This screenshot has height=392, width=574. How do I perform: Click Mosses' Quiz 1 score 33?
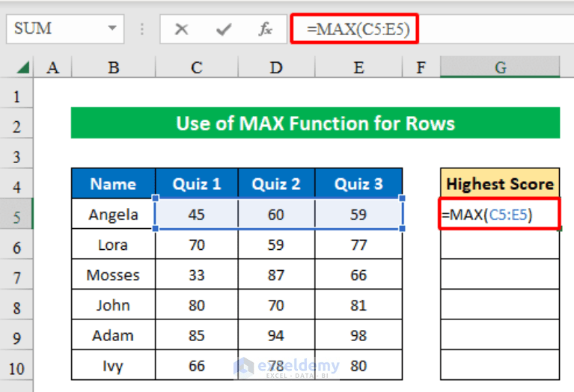point(197,275)
